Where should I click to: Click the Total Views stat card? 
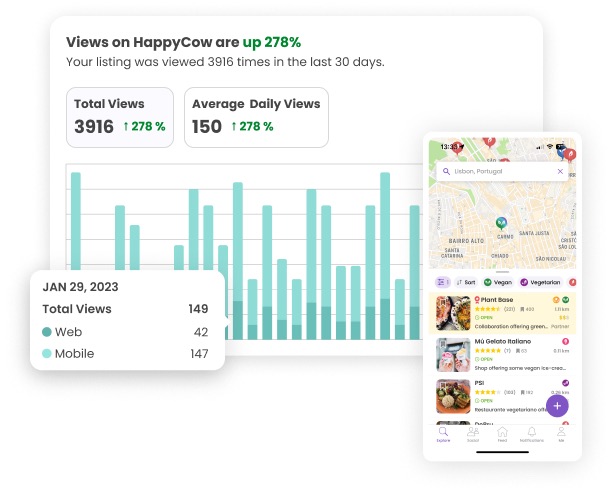pos(121,116)
